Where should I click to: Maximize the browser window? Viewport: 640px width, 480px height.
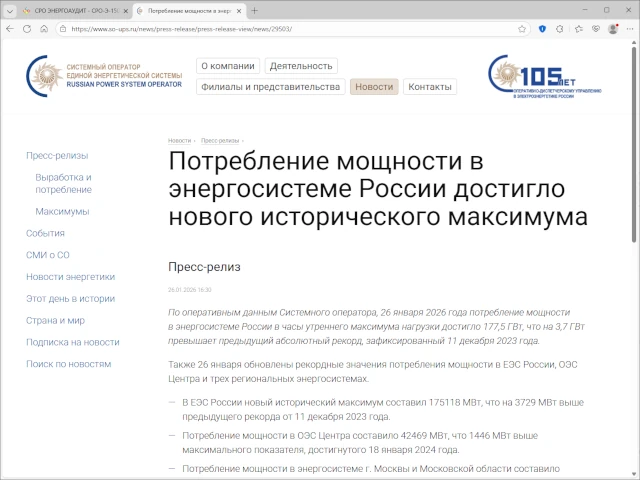[607, 10]
